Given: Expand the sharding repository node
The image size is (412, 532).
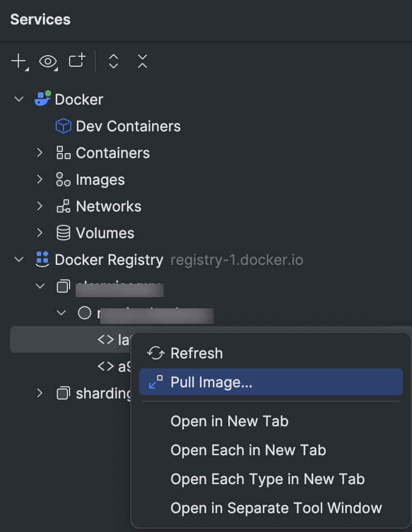Looking at the screenshot, I should pos(39,393).
